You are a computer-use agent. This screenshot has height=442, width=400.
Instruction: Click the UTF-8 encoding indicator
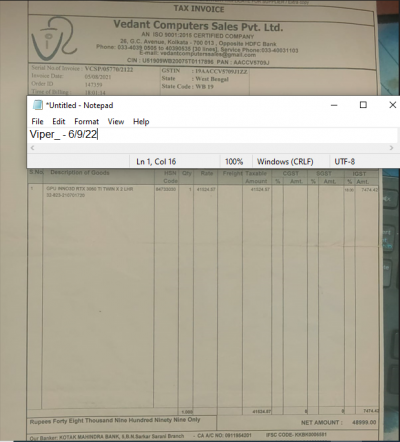[x=345, y=162]
